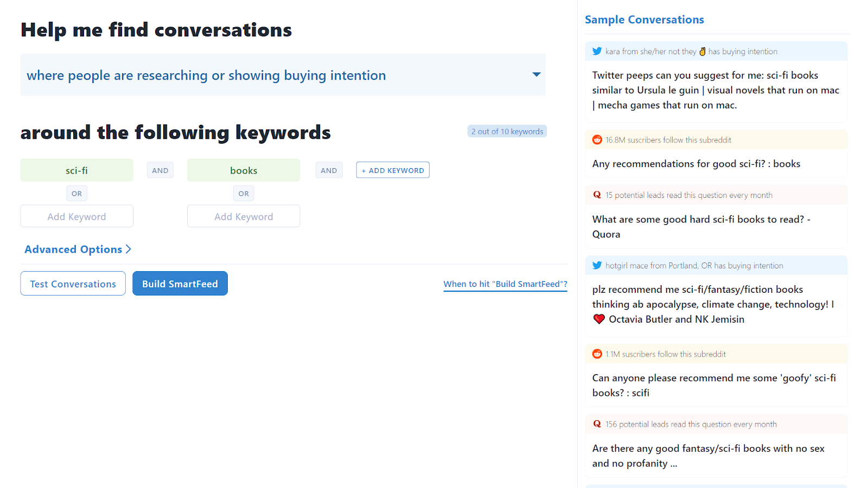
Task: Open the 'When to hit Build SmartFeed' link
Action: tap(505, 284)
